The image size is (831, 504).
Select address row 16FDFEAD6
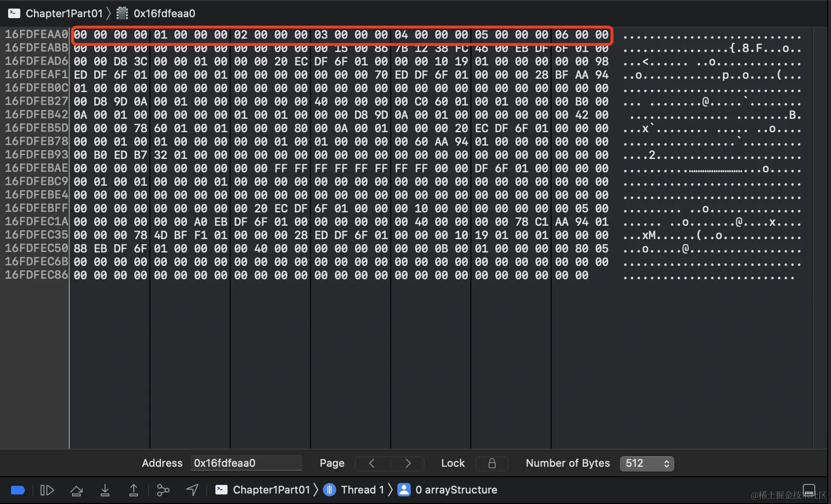37,61
